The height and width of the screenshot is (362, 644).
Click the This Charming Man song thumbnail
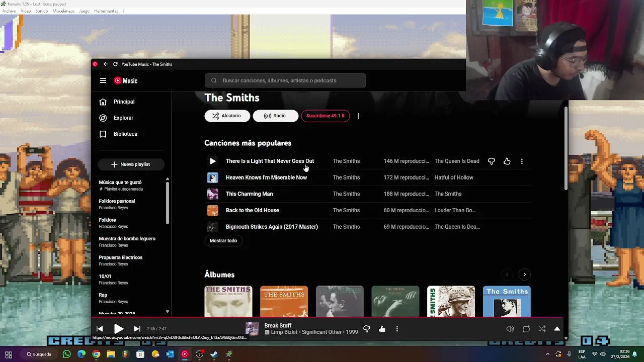(213, 194)
